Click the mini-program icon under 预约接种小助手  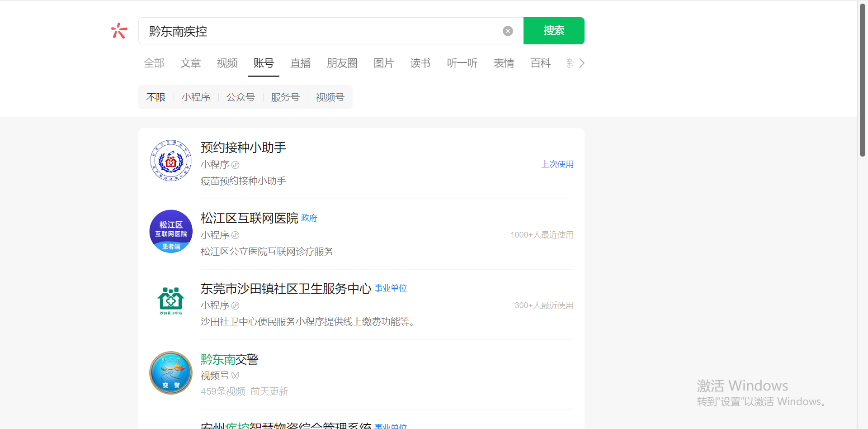pyautogui.click(x=236, y=165)
